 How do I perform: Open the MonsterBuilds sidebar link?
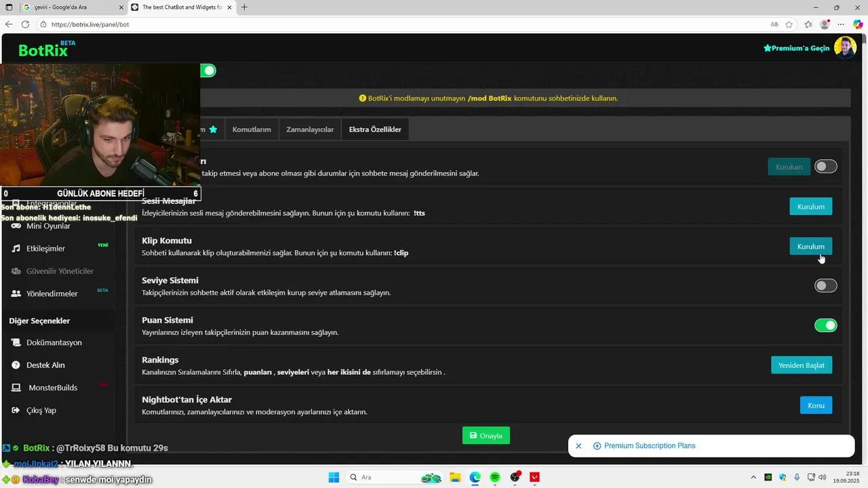tap(53, 388)
